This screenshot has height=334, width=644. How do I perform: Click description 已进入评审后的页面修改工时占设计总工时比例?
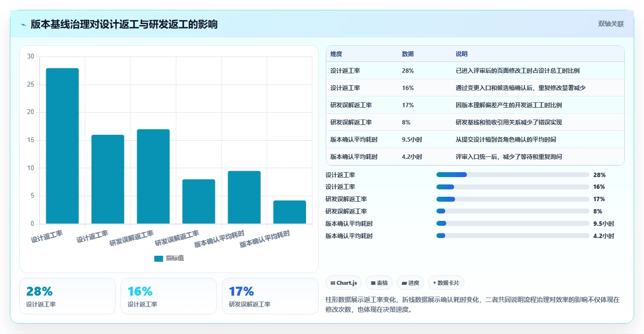[518, 71]
